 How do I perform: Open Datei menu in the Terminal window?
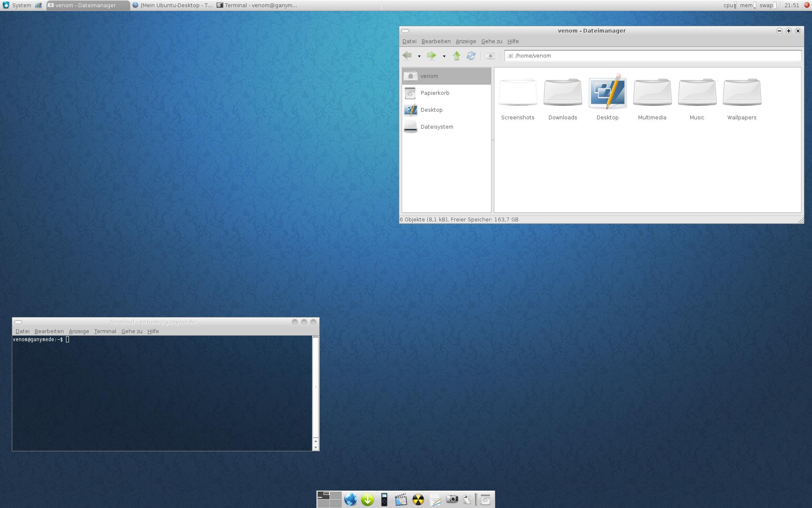22,331
